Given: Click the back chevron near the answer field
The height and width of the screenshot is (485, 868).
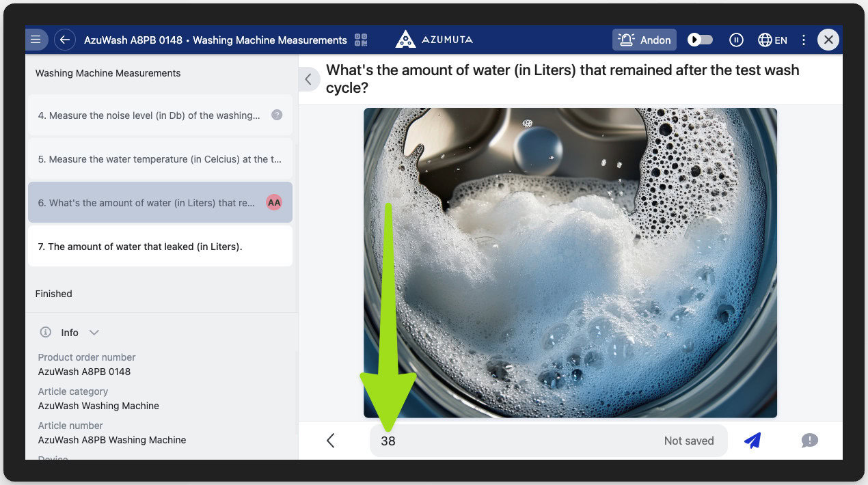Looking at the screenshot, I should 331,441.
